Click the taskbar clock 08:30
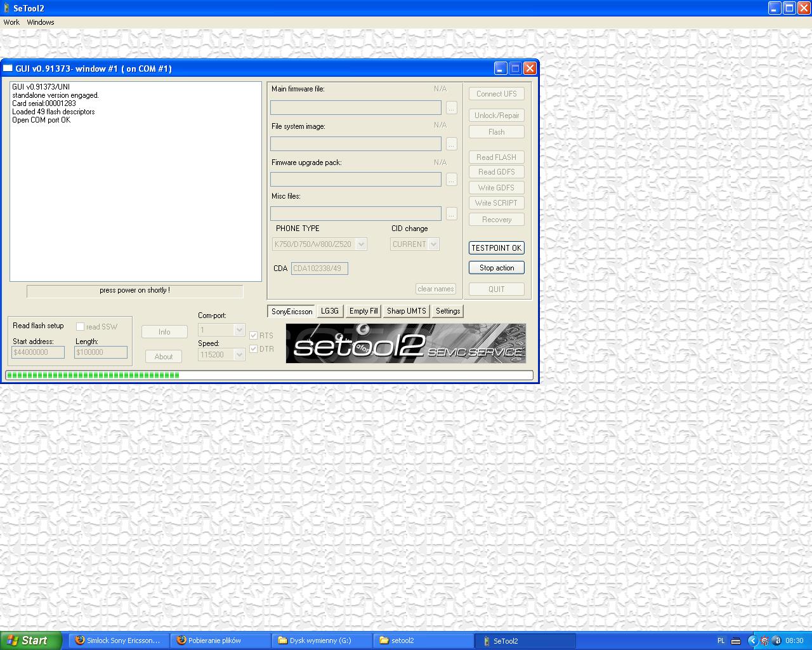812x650 pixels. click(794, 640)
